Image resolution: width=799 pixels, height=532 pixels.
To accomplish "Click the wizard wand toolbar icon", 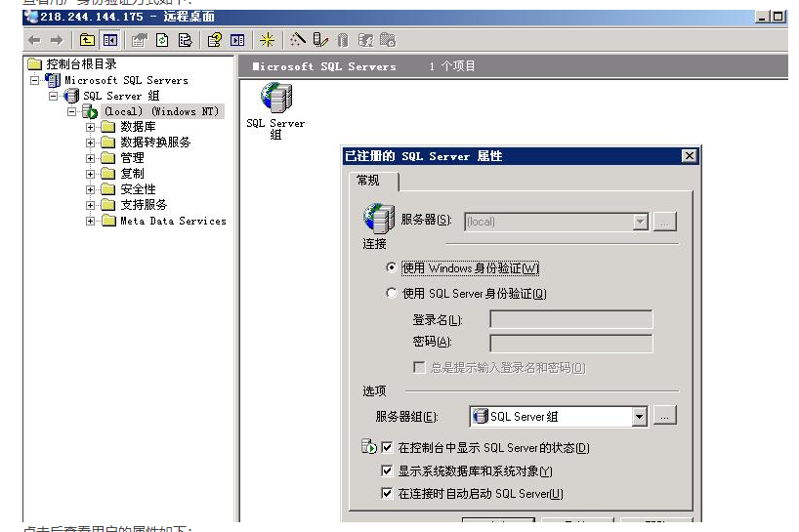I will coord(298,40).
